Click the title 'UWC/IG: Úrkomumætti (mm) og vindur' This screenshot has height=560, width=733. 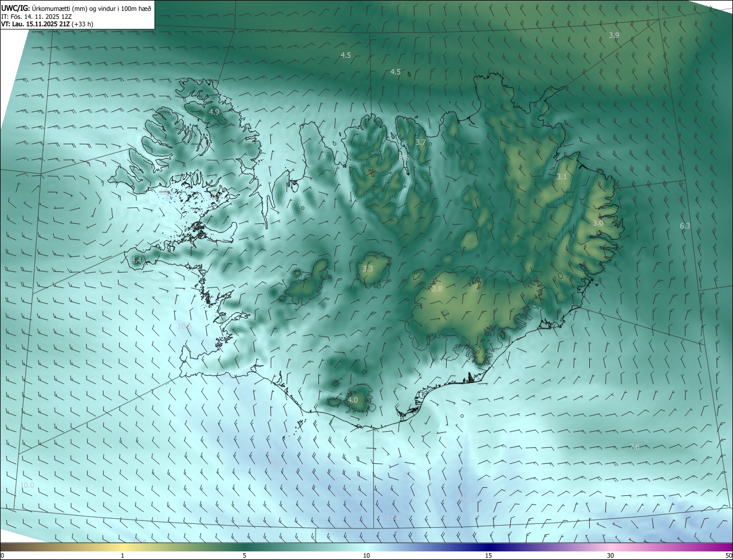76,8
